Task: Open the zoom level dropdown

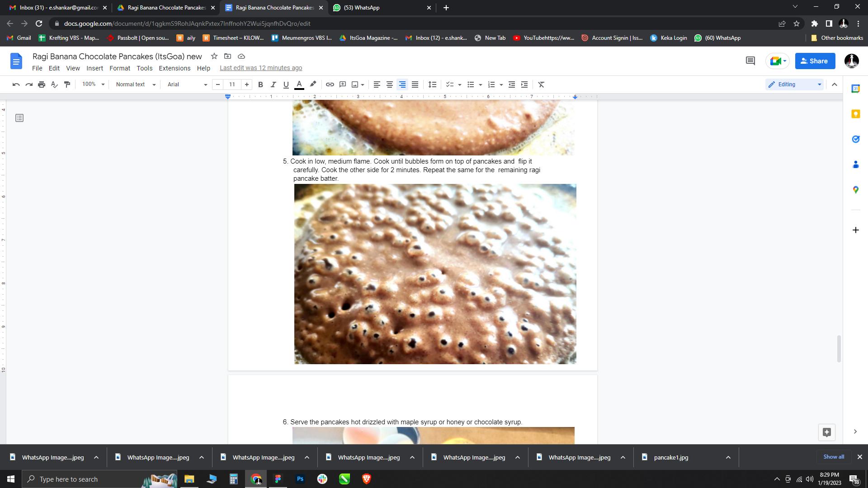Action: tap(93, 84)
